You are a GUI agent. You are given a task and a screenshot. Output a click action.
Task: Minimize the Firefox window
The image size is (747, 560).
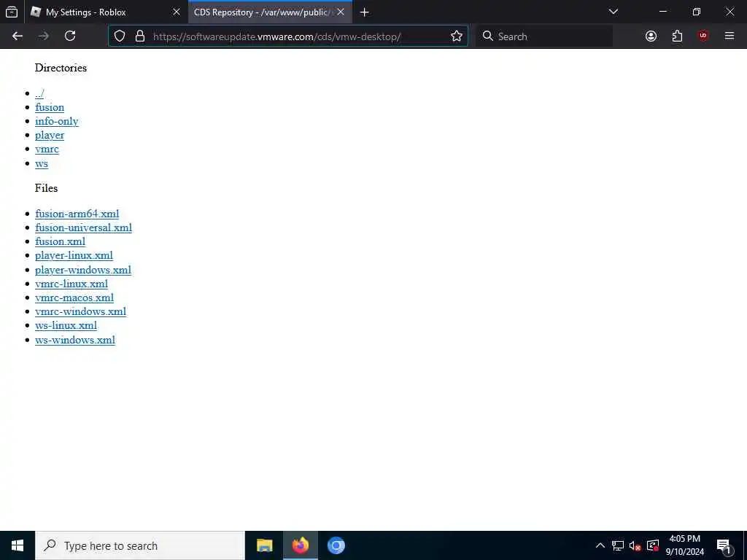(662, 12)
